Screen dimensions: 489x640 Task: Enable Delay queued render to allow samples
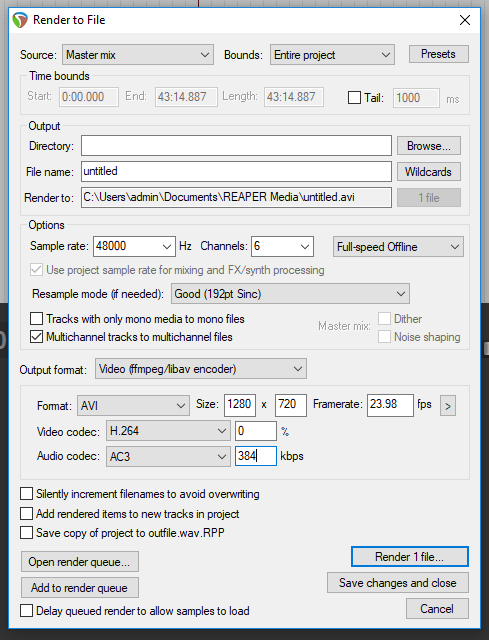(27, 611)
